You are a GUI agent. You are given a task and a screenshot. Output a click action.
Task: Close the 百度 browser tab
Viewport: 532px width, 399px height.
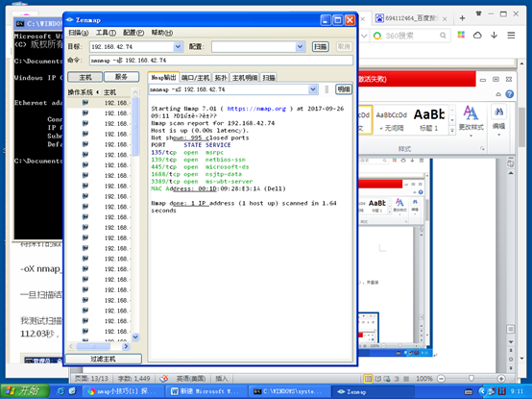click(445, 19)
